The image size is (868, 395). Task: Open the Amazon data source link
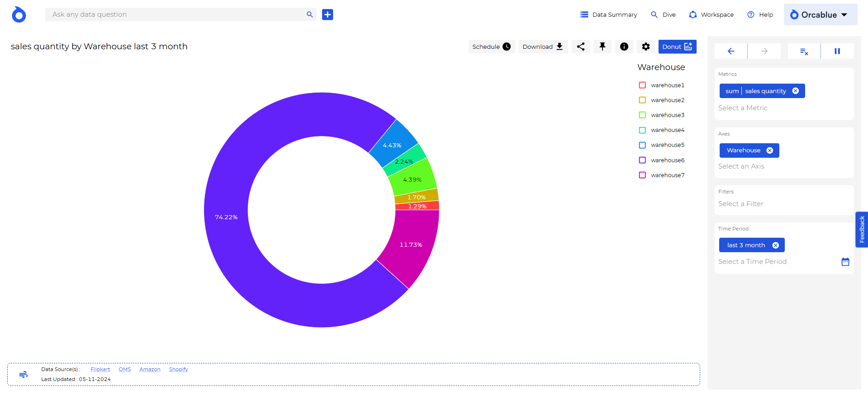pyautogui.click(x=150, y=369)
